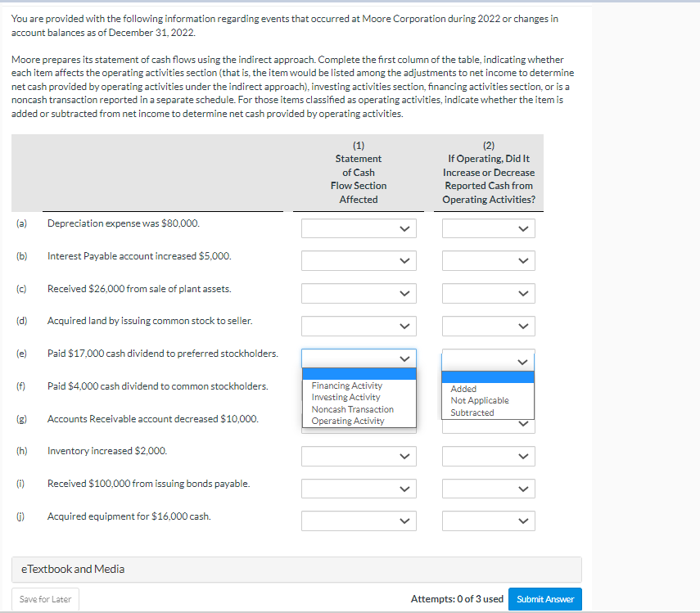The height and width of the screenshot is (613, 700).
Task: Click 'Accounts Receivable account decreased $10,000.' text
Action: (x=152, y=419)
